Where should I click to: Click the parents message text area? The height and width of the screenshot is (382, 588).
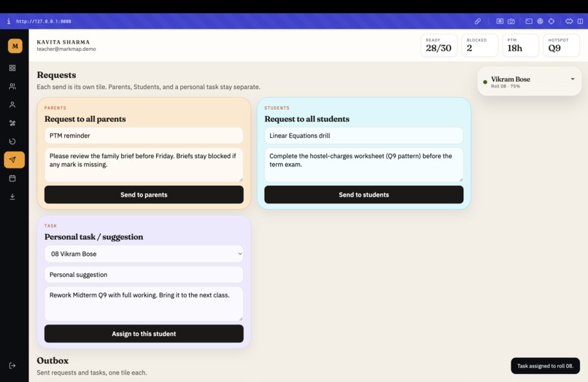pyautogui.click(x=144, y=165)
